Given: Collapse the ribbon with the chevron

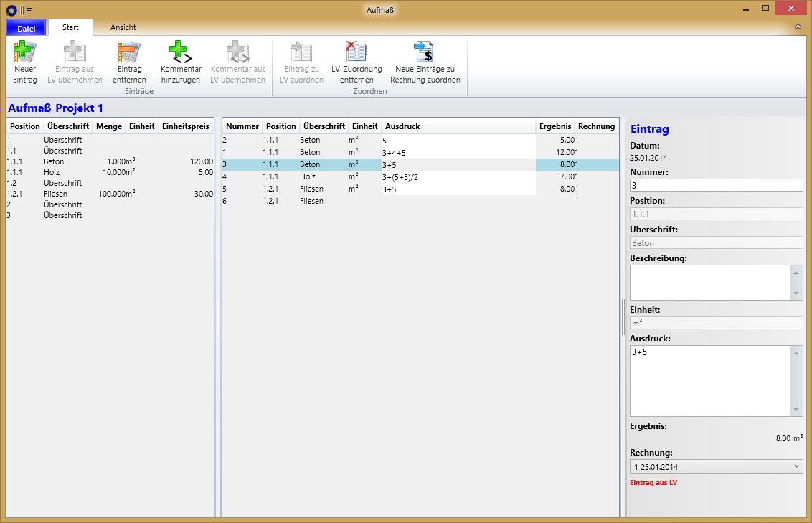Looking at the screenshot, I should pos(798,27).
